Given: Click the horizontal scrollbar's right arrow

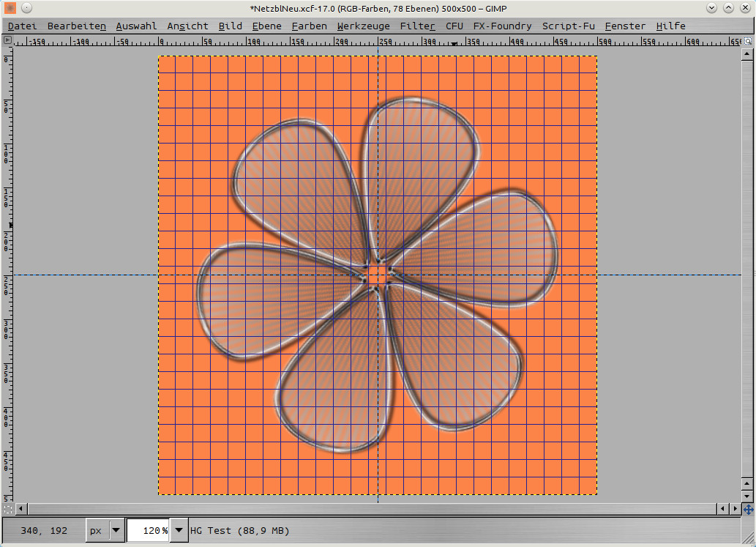Looking at the screenshot, I should click(735, 508).
